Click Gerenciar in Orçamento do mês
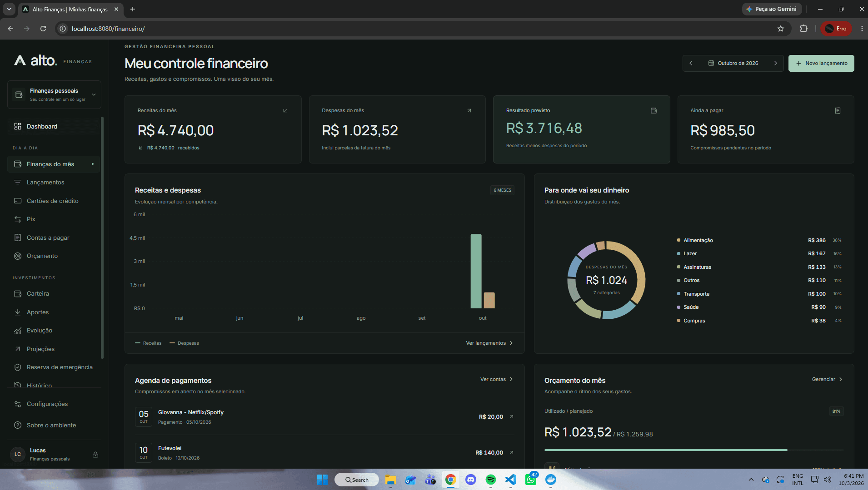Screen dimensions: 868x490 coord(827,379)
